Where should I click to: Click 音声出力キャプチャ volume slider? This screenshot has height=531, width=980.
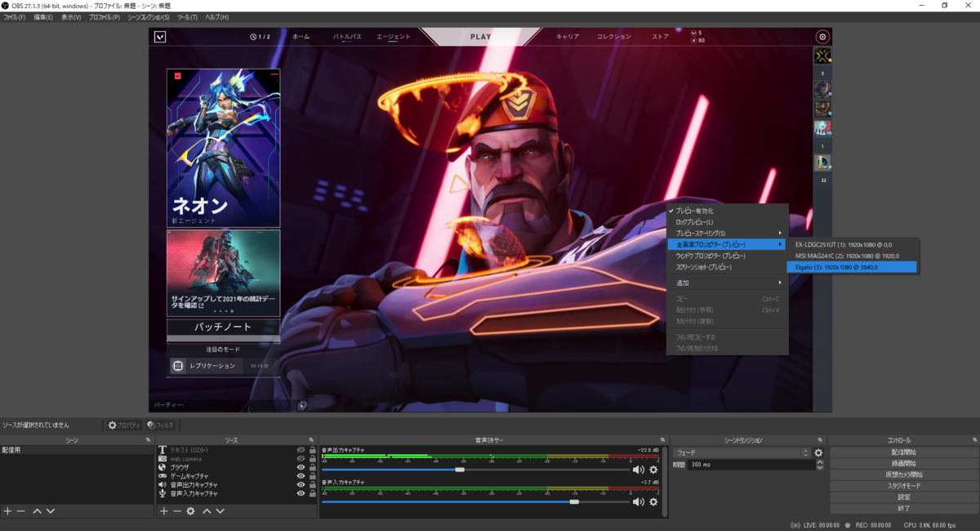point(475,470)
